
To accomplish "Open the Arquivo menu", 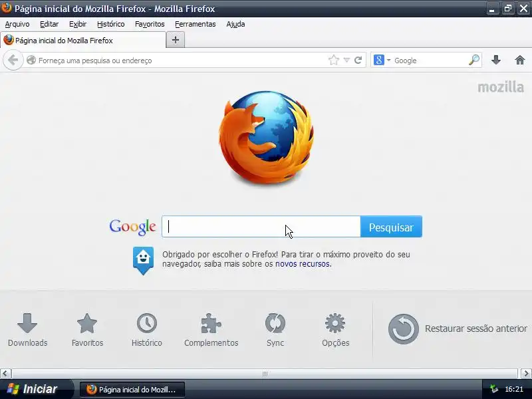I will click(17, 24).
